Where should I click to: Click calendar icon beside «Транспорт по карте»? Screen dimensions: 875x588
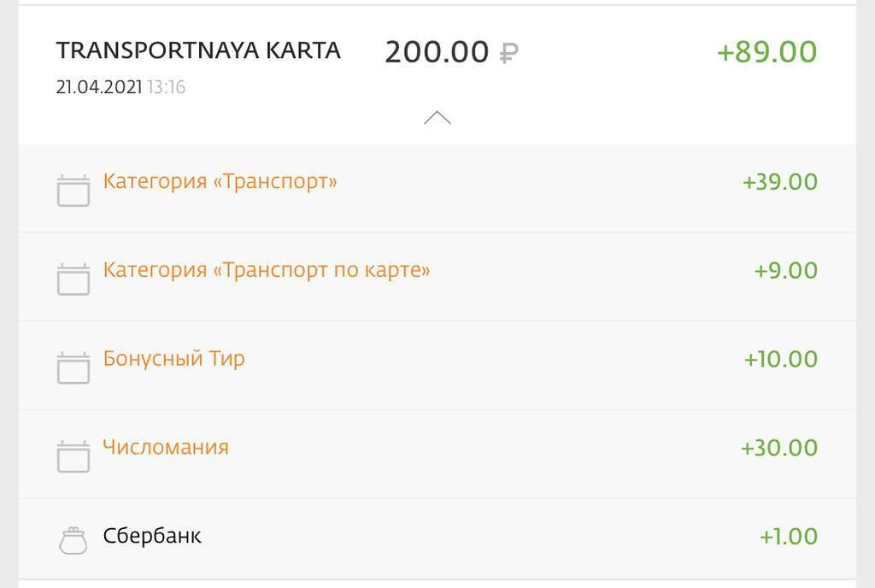(x=73, y=279)
